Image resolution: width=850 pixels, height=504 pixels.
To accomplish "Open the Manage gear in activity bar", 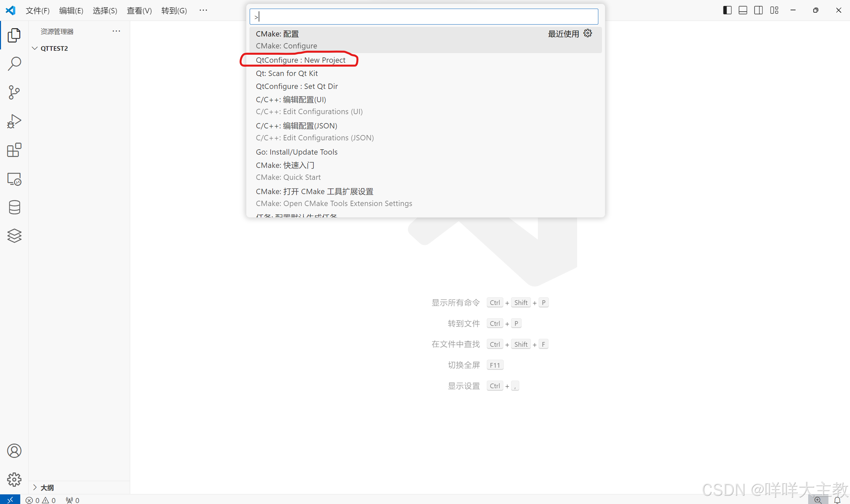I will click(14, 479).
